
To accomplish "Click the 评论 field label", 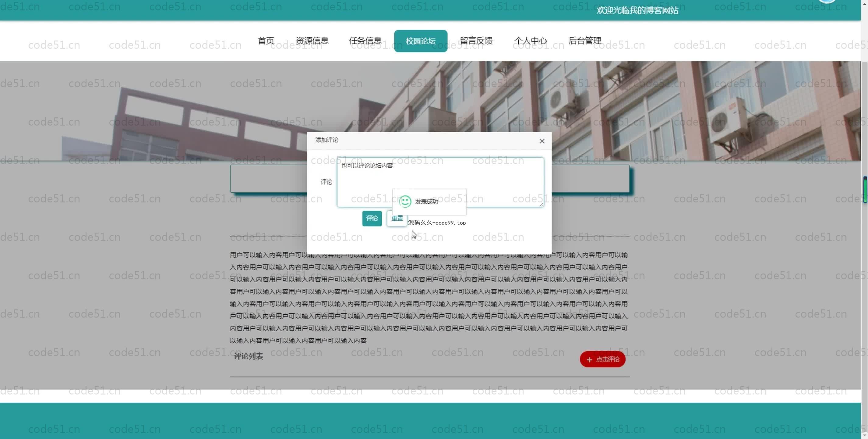I will [x=326, y=182].
